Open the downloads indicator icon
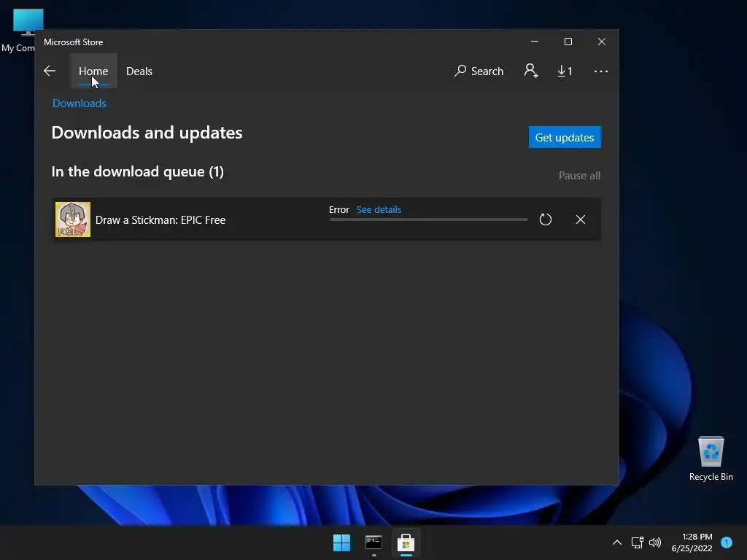 tap(565, 71)
